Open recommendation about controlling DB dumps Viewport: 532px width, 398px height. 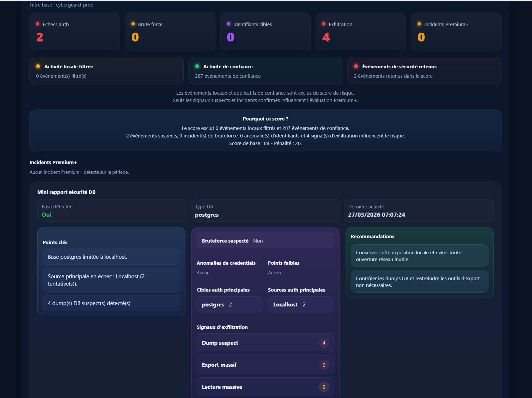419,282
